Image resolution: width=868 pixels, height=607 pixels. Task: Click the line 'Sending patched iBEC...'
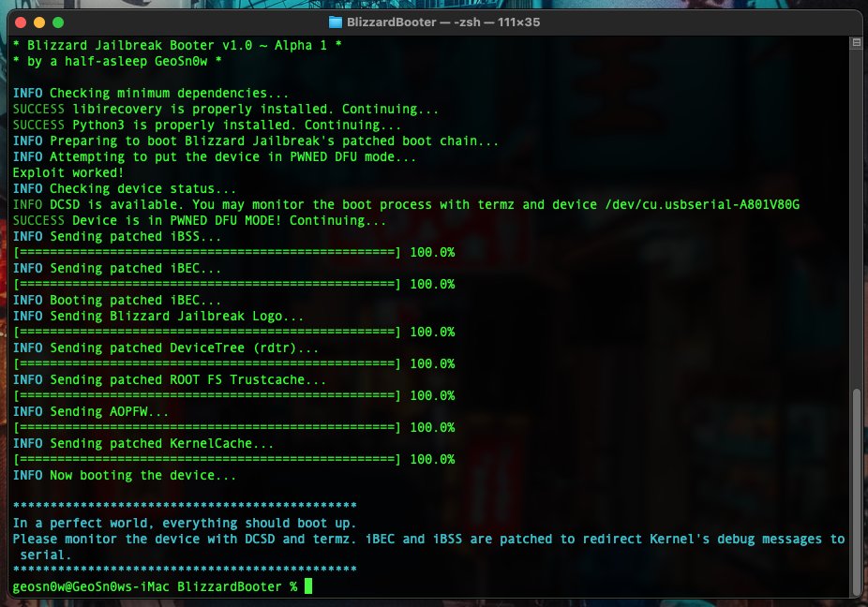136,268
